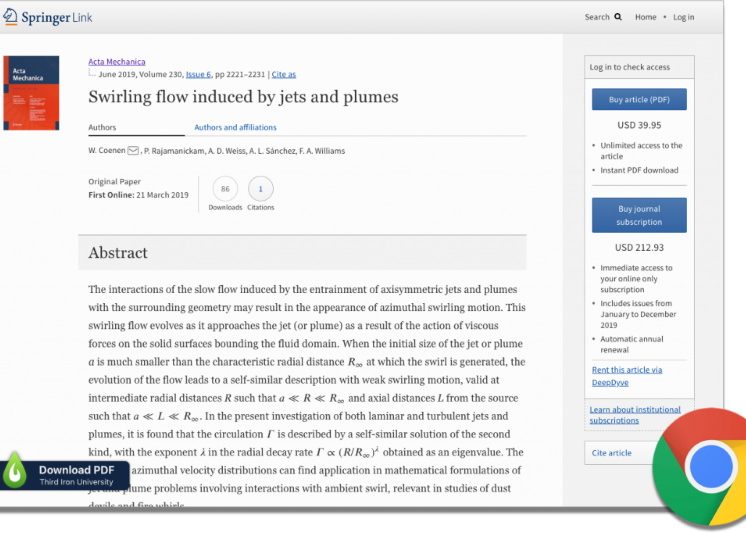Click the email envelope next to W. Coenen

pyautogui.click(x=133, y=151)
